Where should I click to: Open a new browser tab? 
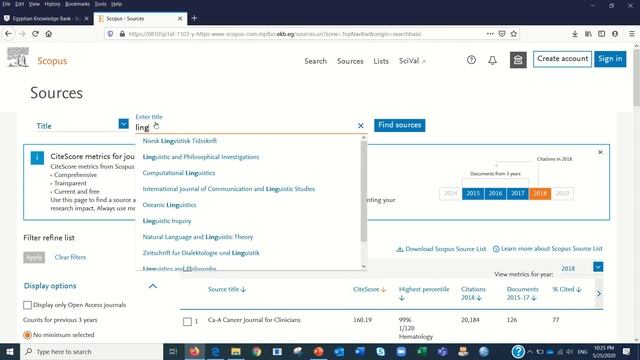(194, 18)
